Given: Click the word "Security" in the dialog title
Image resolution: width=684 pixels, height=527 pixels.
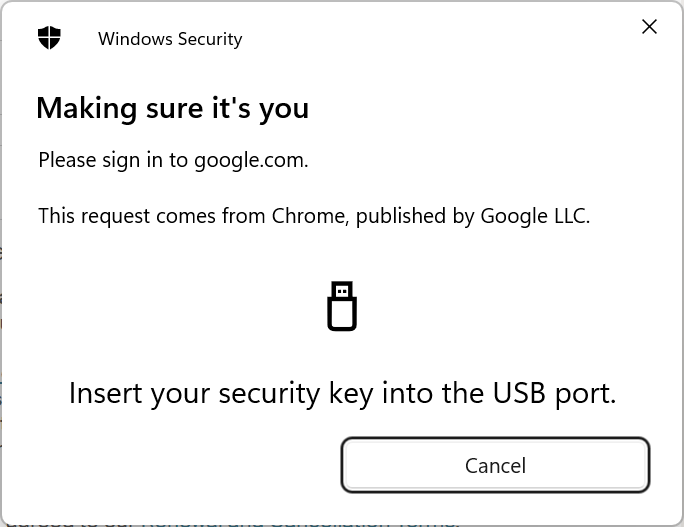Looking at the screenshot, I should tap(208, 39).
